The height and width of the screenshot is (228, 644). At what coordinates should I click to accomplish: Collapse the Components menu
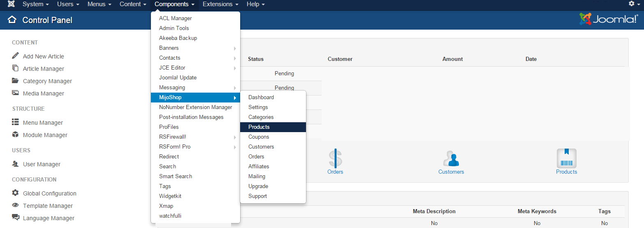[174, 4]
